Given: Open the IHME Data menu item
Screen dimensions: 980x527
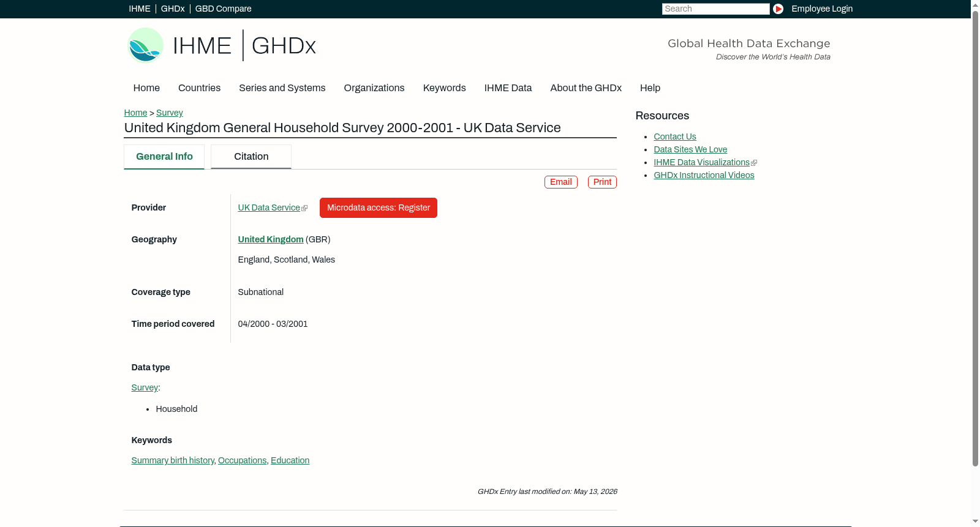Looking at the screenshot, I should [508, 88].
